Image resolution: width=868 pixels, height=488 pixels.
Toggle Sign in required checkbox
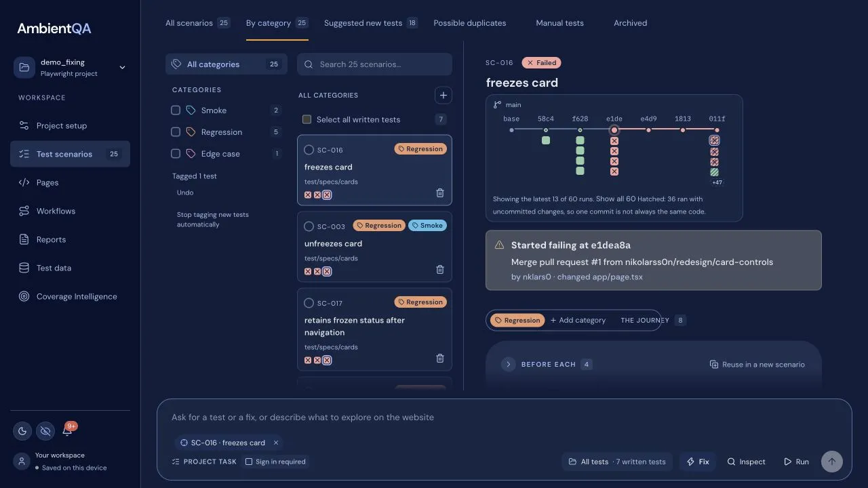pos(249,462)
